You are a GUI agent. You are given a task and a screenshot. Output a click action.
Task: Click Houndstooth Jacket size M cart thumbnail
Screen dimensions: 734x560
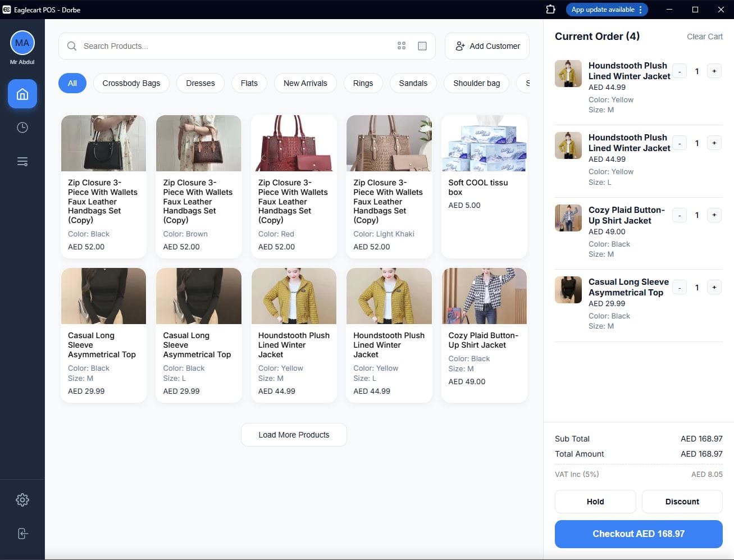point(568,74)
